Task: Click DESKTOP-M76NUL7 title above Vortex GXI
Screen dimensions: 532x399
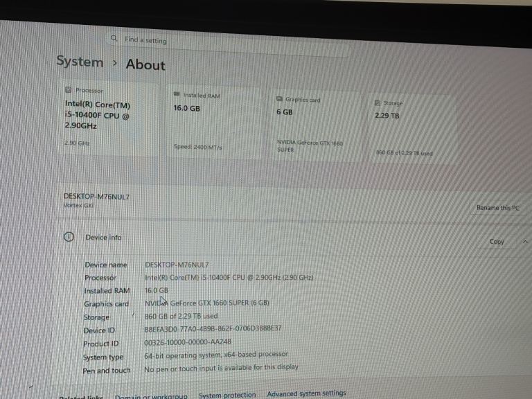Action: click(97, 197)
